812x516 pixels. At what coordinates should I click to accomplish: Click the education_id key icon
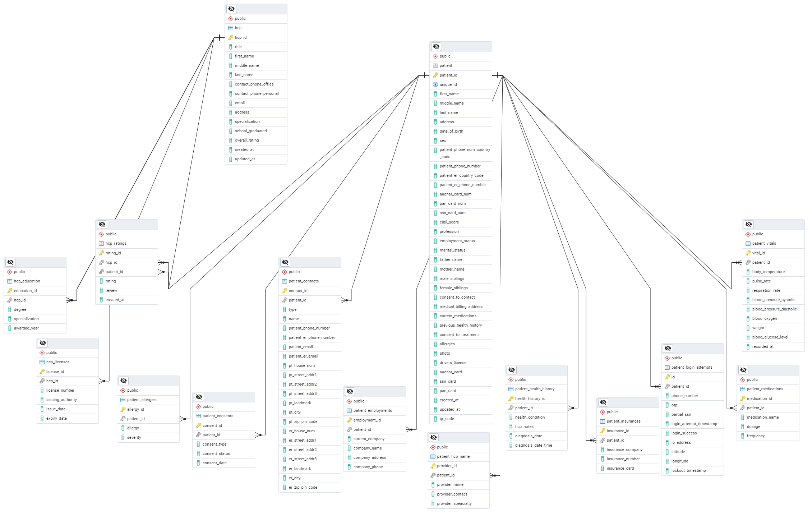(x=10, y=291)
